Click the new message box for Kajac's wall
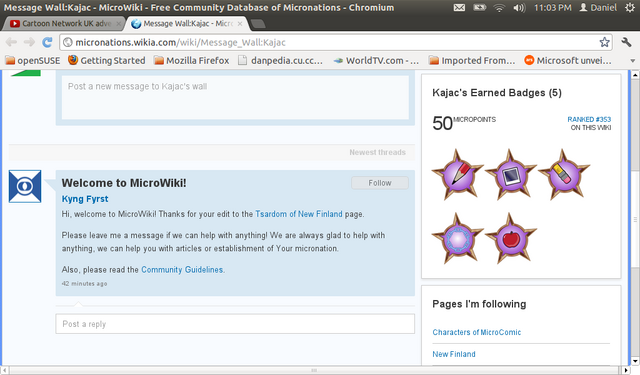Image resolution: width=640 pixels, height=375 pixels. 235,98
